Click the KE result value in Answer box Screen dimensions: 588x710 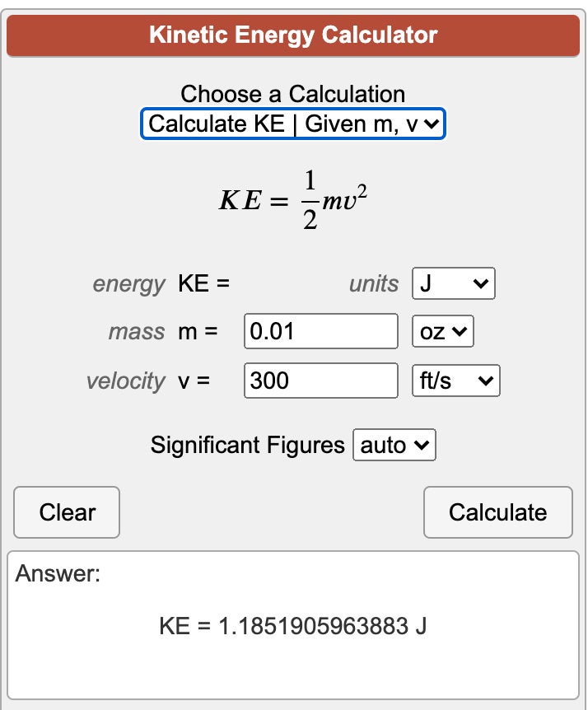(x=293, y=627)
